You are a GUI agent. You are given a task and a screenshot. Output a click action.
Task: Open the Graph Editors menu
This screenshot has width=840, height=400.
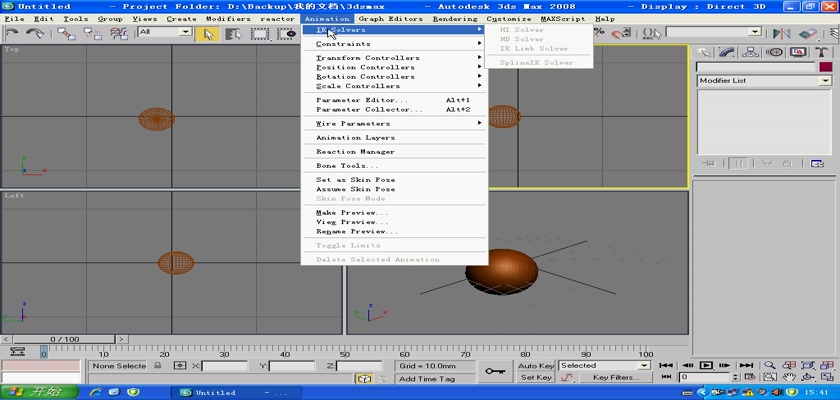(x=391, y=19)
